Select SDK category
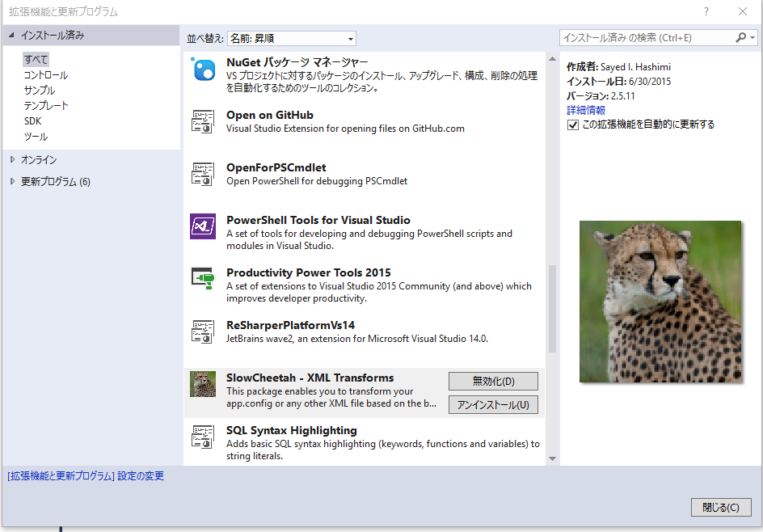The height and width of the screenshot is (532, 763). pos(32,120)
